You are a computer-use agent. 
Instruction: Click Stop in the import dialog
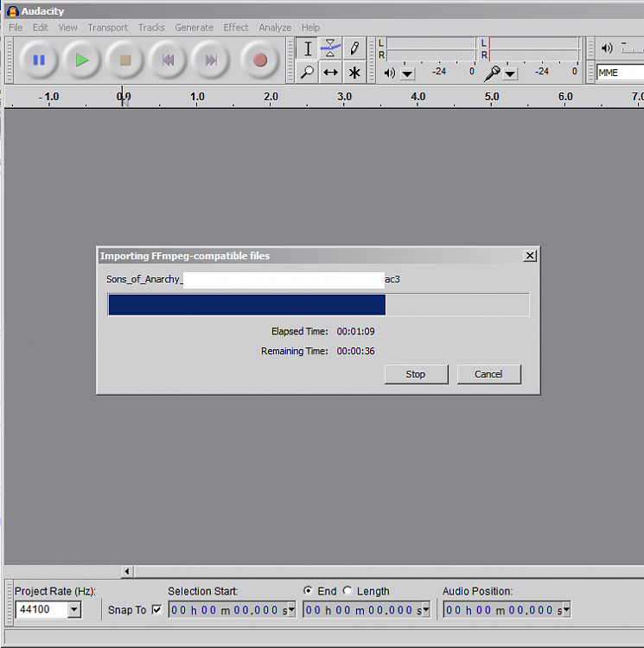416,374
